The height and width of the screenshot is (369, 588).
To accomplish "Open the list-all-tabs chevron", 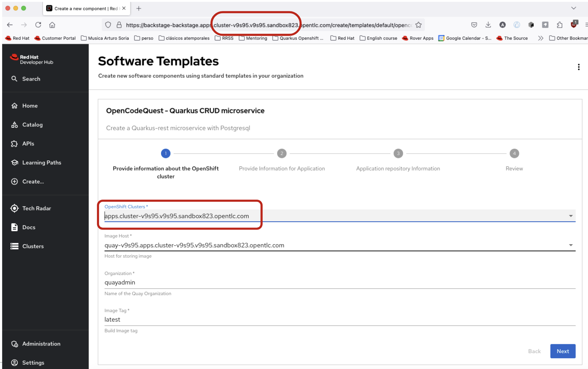I will (x=574, y=8).
